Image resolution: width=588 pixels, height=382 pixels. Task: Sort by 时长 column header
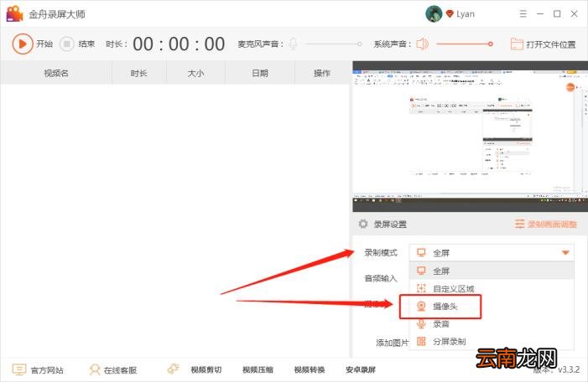pyautogui.click(x=139, y=73)
